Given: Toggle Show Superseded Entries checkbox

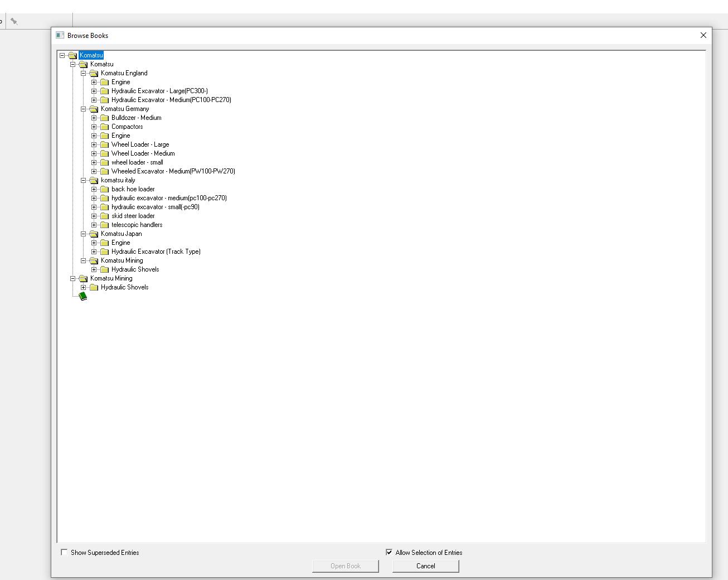Looking at the screenshot, I should (64, 552).
